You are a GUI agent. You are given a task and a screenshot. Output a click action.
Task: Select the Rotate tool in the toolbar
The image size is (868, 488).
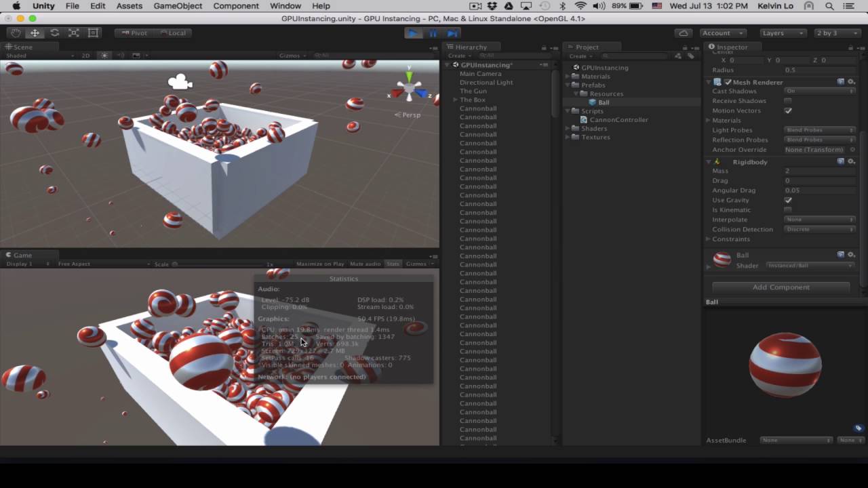pyautogui.click(x=54, y=33)
